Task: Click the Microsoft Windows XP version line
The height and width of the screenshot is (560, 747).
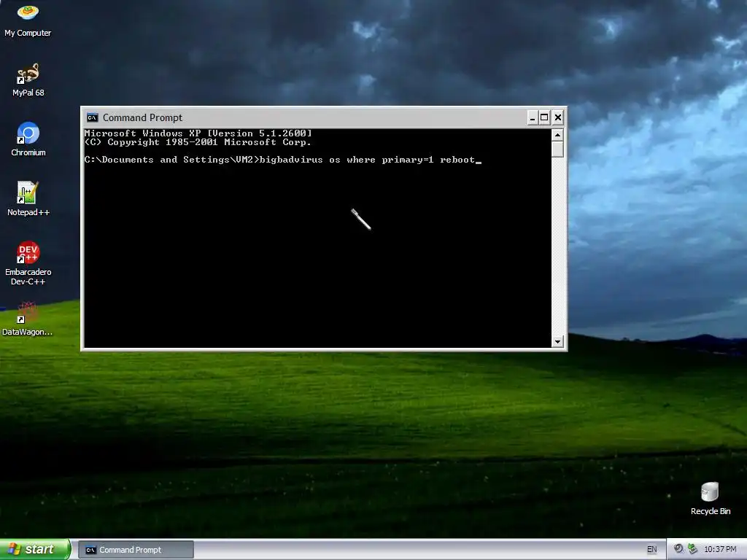Action: tap(198, 133)
